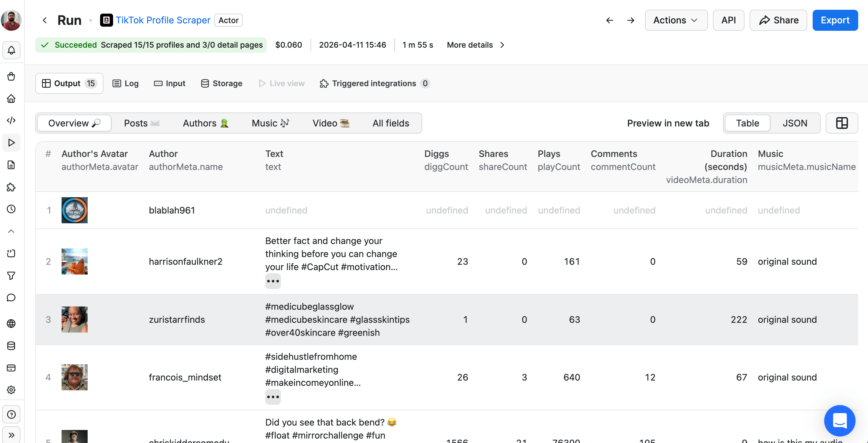868x443 pixels.
Task: Toggle the column layout view button
Action: click(x=841, y=123)
